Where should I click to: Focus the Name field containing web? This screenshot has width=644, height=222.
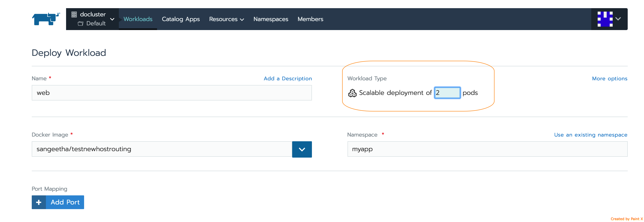[x=172, y=93]
